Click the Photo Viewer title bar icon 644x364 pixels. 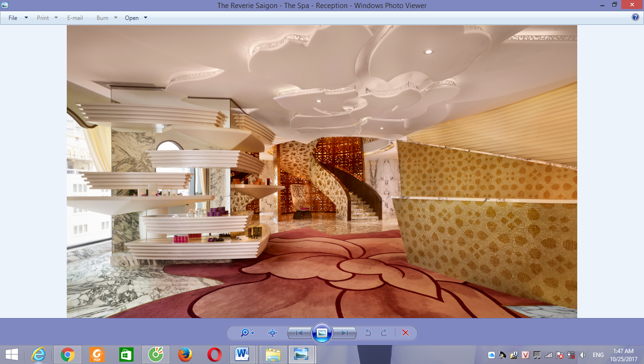pyautogui.click(x=5, y=5)
